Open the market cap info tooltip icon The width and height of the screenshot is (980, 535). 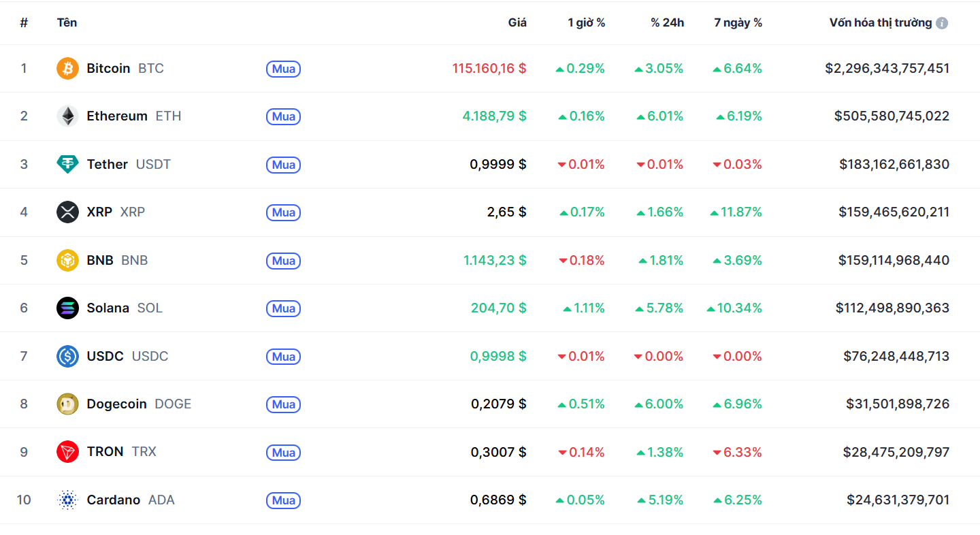coord(942,22)
